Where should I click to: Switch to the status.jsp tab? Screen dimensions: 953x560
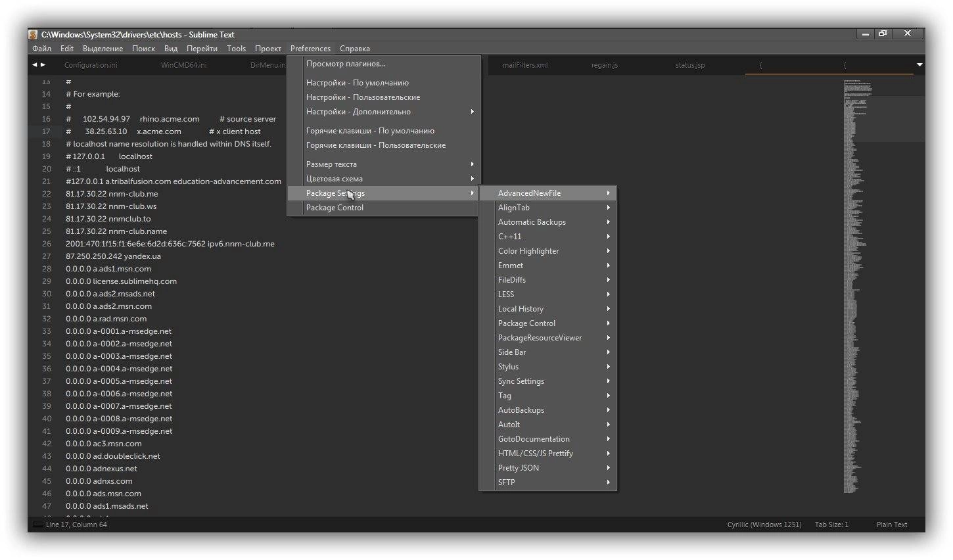pyautogui.click(x=690, y=65)
